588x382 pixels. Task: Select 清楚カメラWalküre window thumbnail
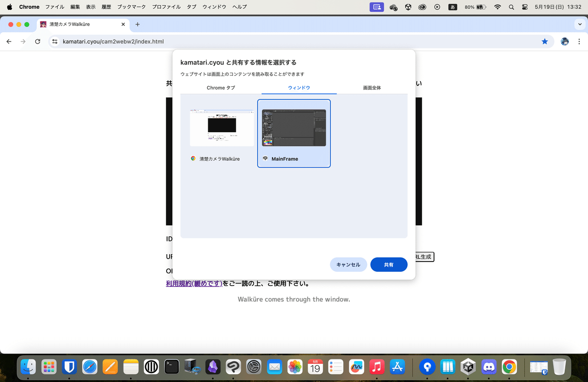click(222, 133)
